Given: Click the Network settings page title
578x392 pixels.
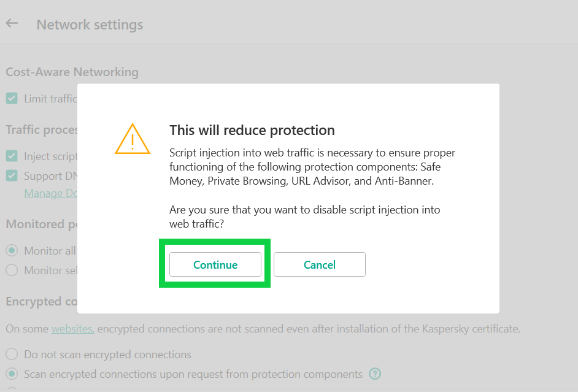Looking at the screenshot, I should point(90,25).
